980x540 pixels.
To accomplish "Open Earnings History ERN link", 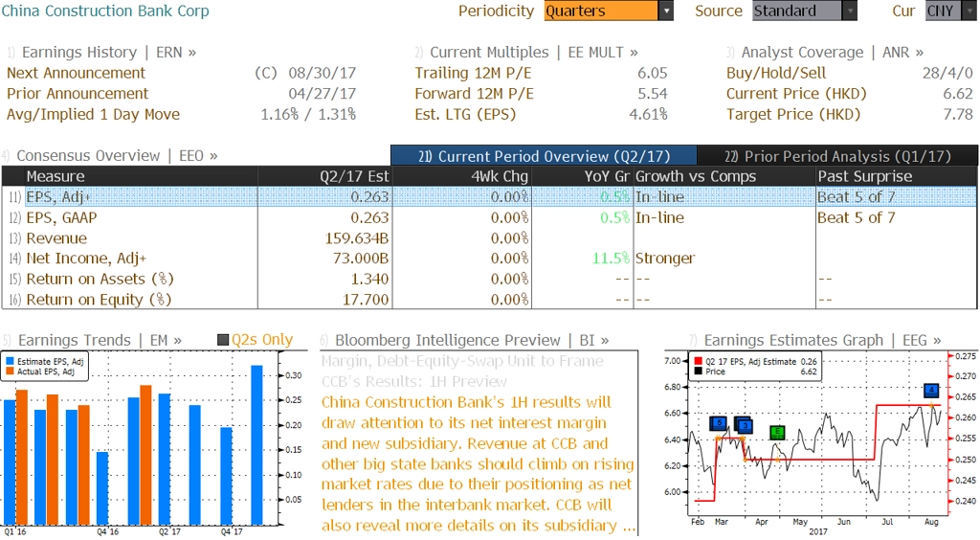I will click(109, 53).
